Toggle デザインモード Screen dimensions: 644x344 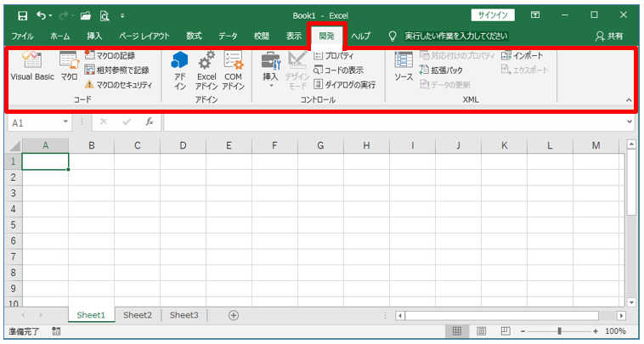(x=297, y=70)
